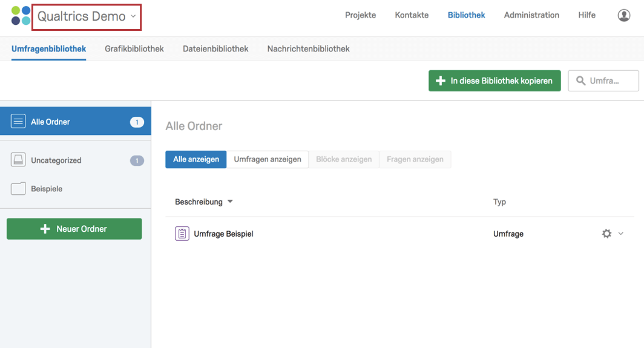Switch to the Umfragenbibliothek tab
Image resolution: width=644 pixels, height=348 pixels.
(48, 49)
